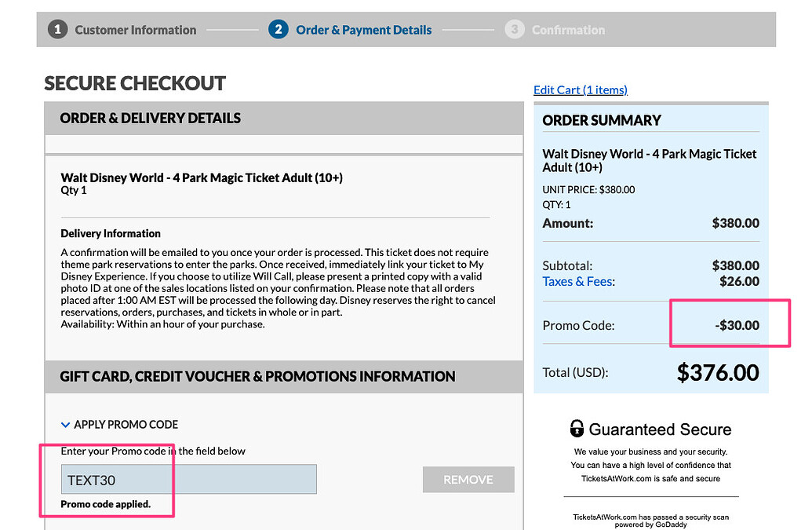Click the step 2 number circle

tap(278, 30)
